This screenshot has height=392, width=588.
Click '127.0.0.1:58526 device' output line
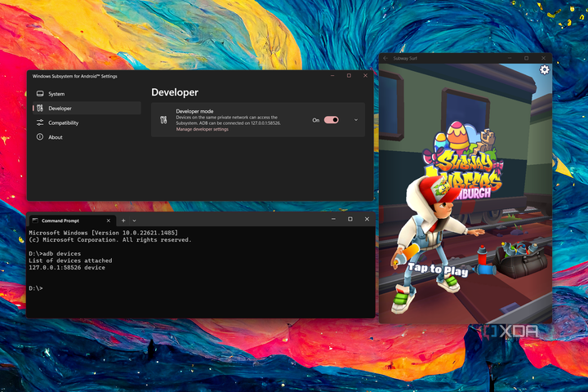pos(67,268)
